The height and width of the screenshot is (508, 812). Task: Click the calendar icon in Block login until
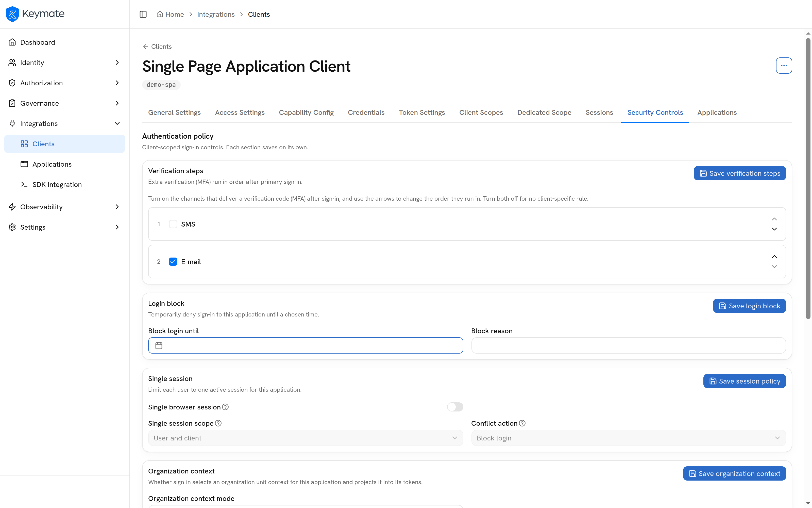tap(159, 345)
